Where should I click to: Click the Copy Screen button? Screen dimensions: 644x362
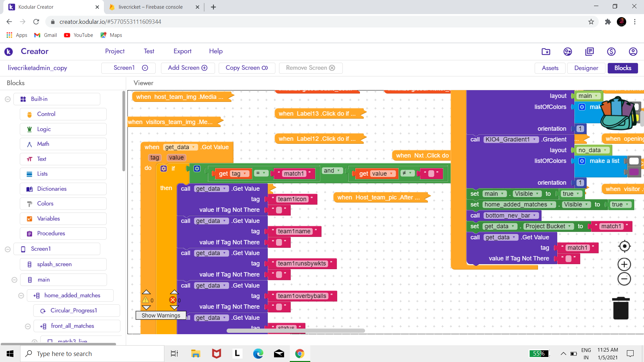click(x=247, y=68)
